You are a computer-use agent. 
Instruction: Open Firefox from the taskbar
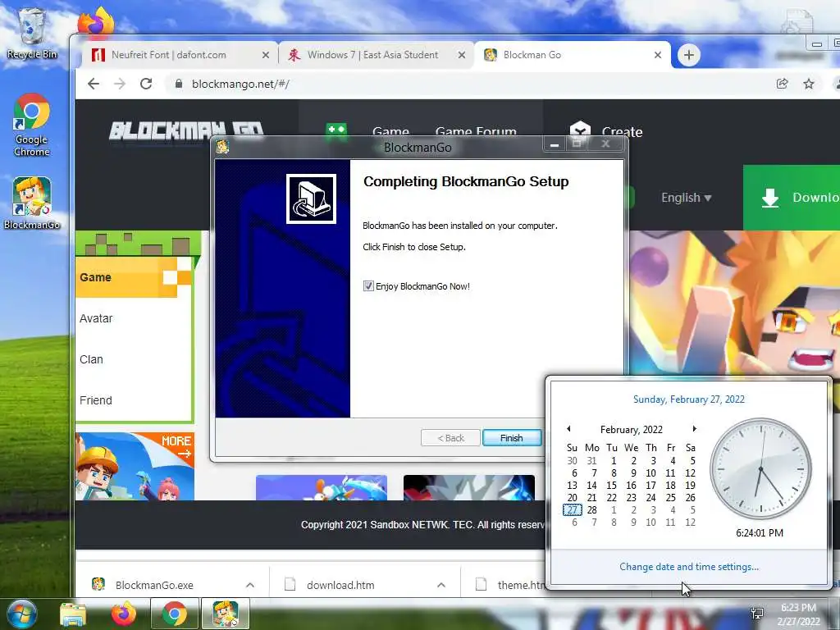(x=123, y=614)
